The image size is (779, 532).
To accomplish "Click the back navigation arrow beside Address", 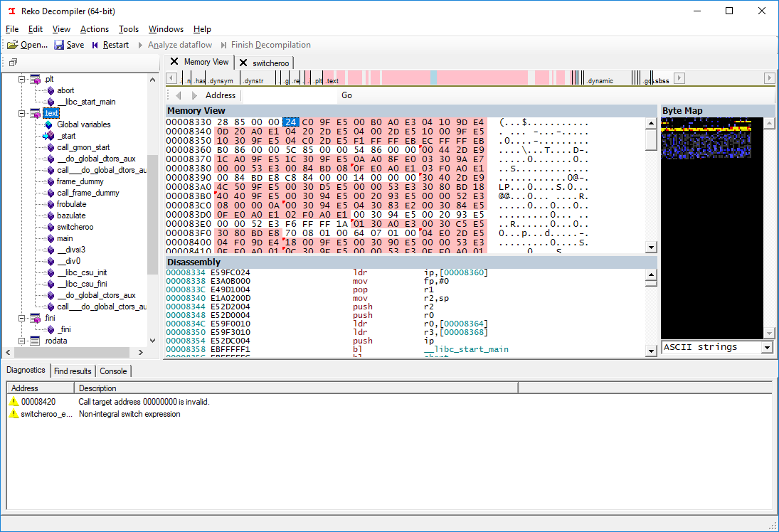I will 179,95.
